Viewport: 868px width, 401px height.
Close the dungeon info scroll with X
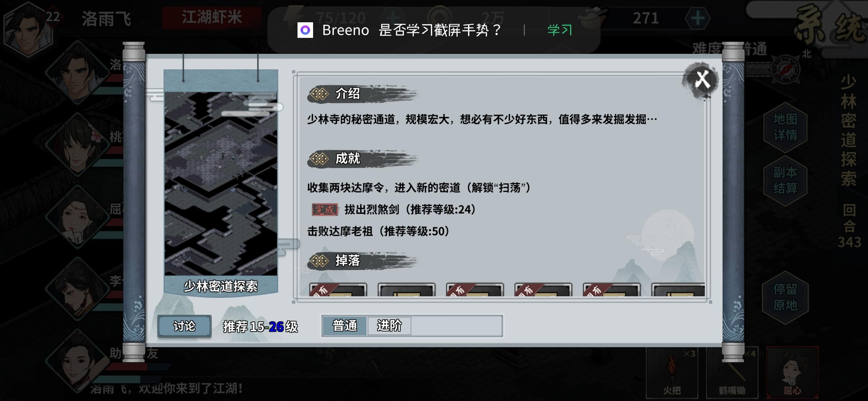(x=702, y=79)
